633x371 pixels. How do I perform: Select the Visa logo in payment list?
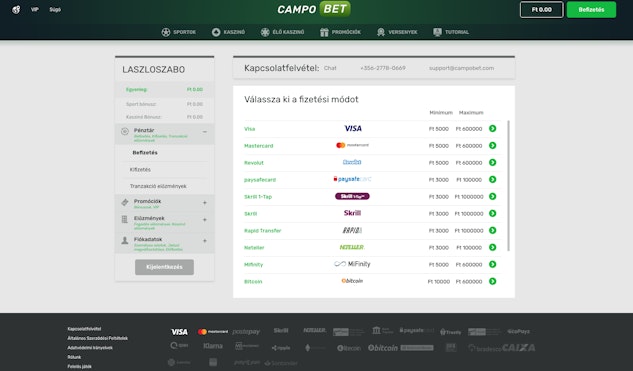click(353, 128)
